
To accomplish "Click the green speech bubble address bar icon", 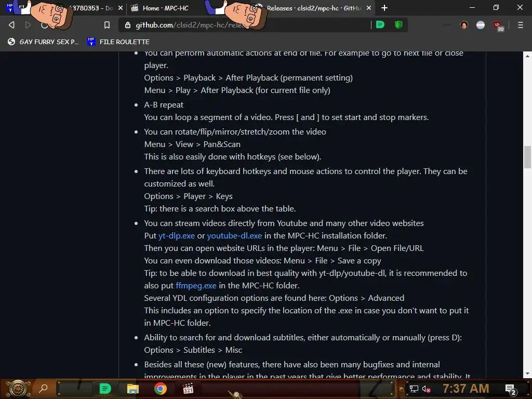I will [380, 25].
